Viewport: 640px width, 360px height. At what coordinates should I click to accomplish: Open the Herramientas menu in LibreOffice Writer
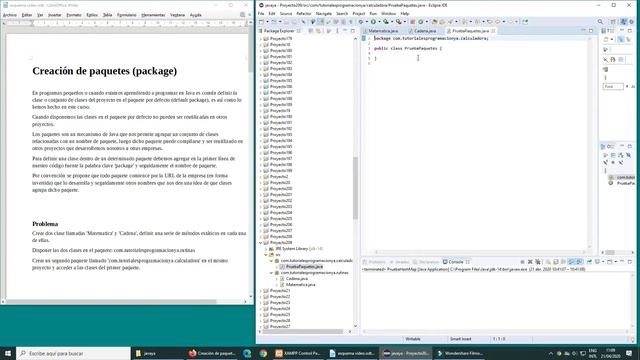click(x=153, y=15)
